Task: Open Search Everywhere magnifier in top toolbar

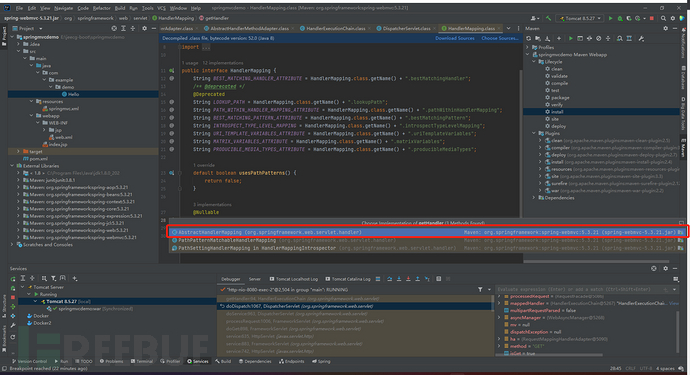Action: (663, 18)
